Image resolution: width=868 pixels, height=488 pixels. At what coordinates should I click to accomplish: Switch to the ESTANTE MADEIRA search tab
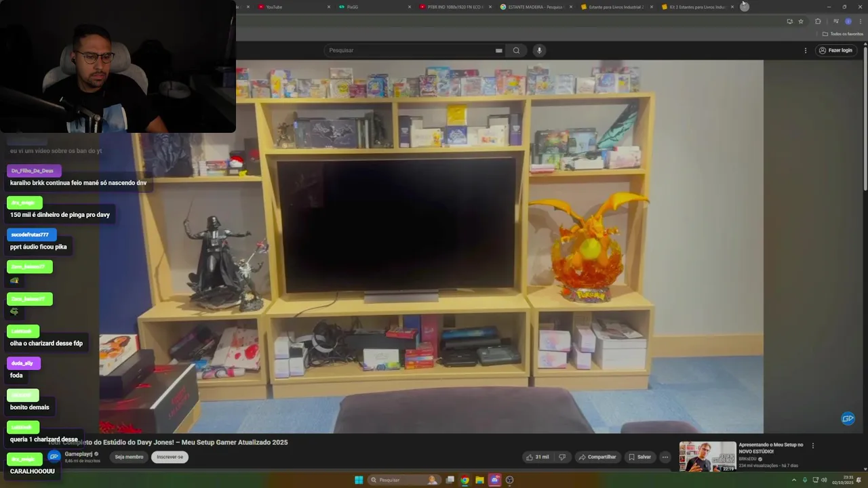point(536,7)
